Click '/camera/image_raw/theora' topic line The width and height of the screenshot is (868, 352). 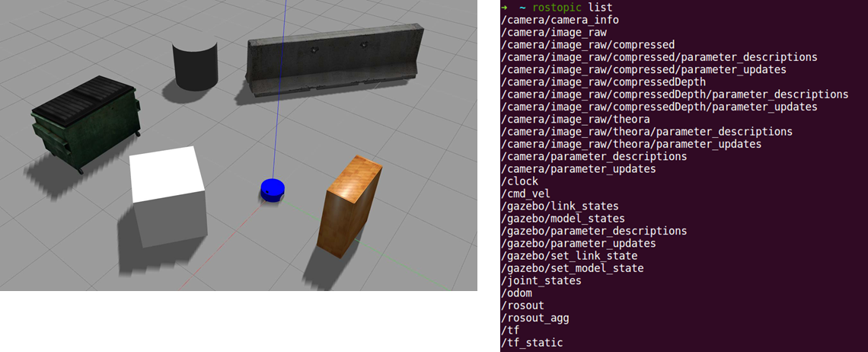point(575,119)
